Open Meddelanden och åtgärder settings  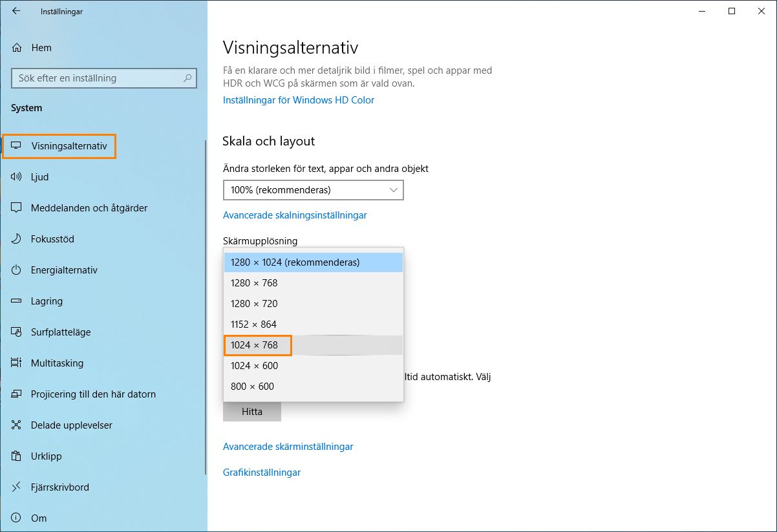tap(89, 208)
